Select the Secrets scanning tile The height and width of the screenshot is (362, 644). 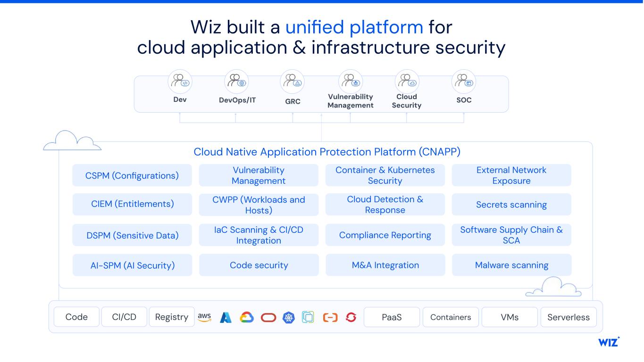pos(511,205)
